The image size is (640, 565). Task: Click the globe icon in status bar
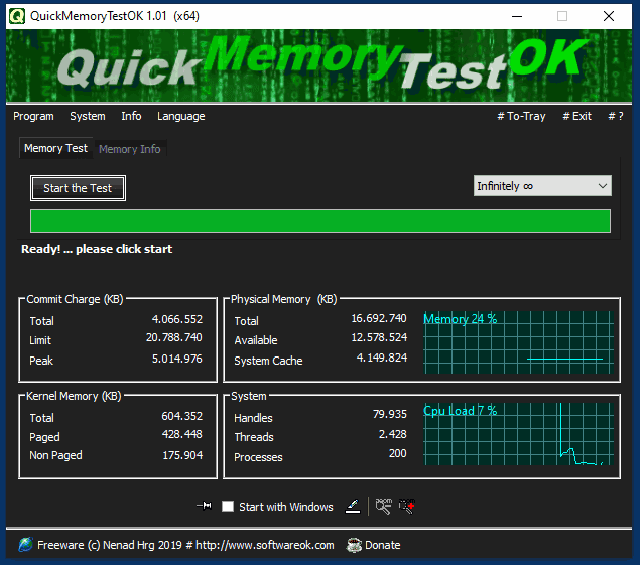click(25, 545)
